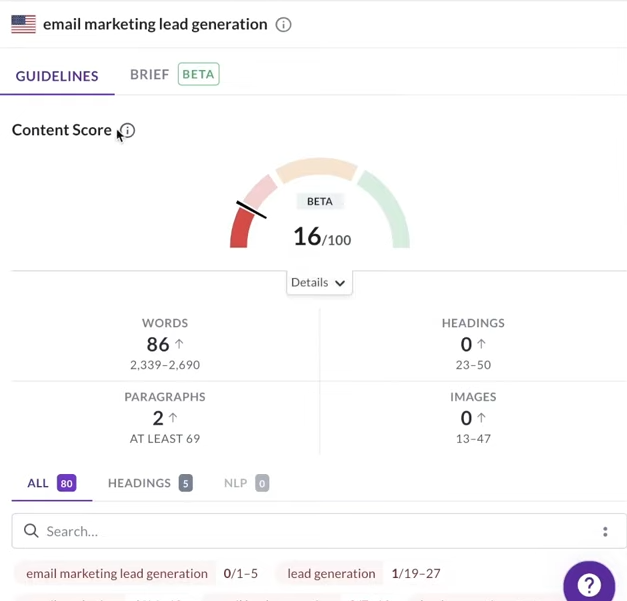Click the words range 2,339–2,690
The image size is (627, 601).
[165, 365]
